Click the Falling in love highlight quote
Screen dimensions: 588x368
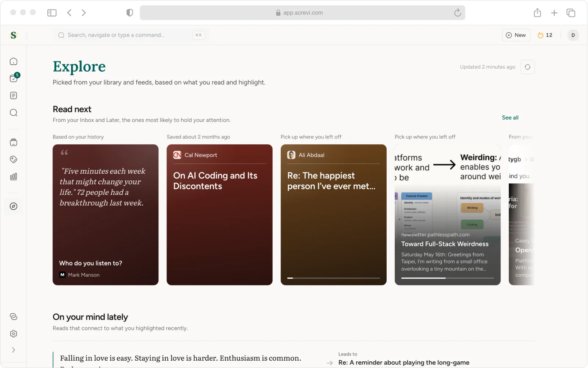[180, 358]
